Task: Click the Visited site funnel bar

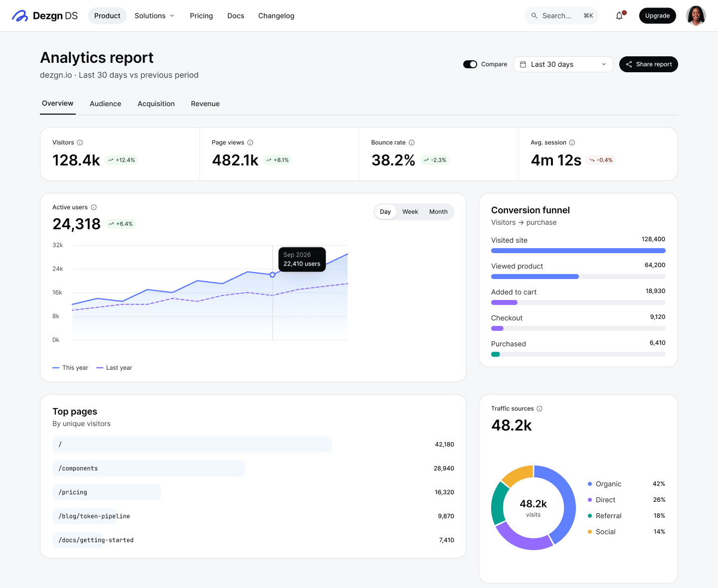Action: [x=578, y=251]
